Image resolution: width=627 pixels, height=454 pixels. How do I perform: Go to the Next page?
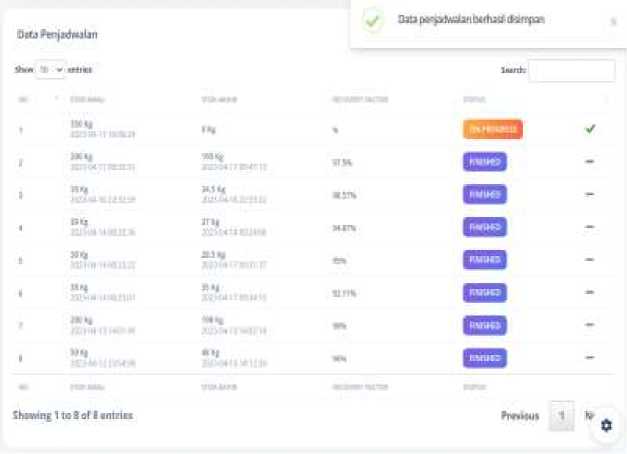pos(589,416)
